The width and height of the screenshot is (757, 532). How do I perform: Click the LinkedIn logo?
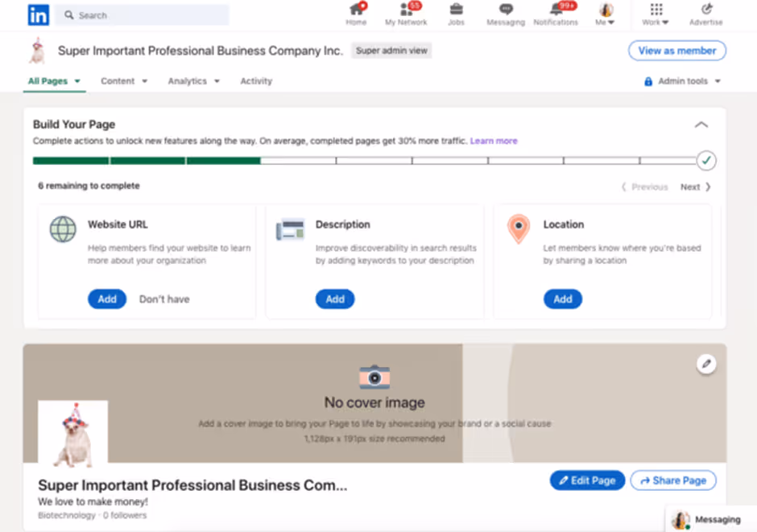pos(38,14)
